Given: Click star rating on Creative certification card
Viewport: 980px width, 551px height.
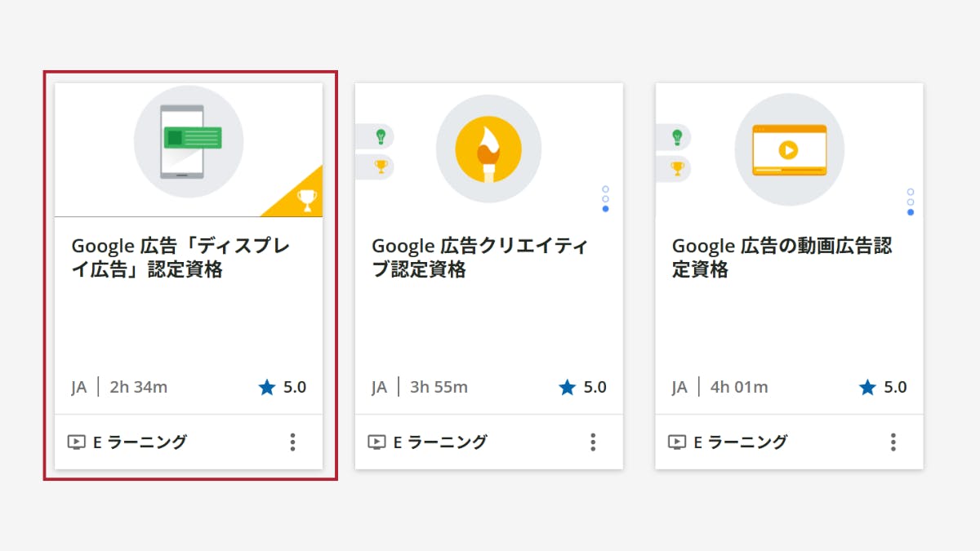Looking at the screenshot, I should coord(582,387).
